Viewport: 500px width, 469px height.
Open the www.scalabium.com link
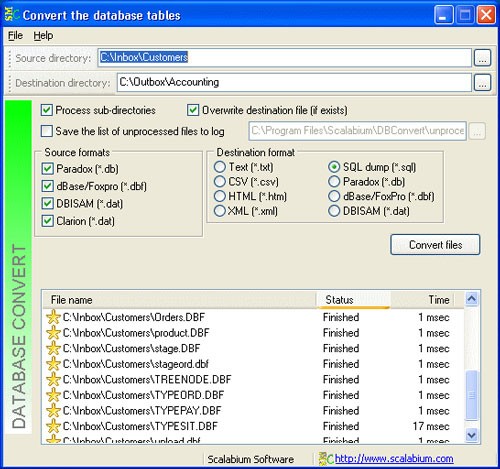pyautogui.click(x=394, y=459)
